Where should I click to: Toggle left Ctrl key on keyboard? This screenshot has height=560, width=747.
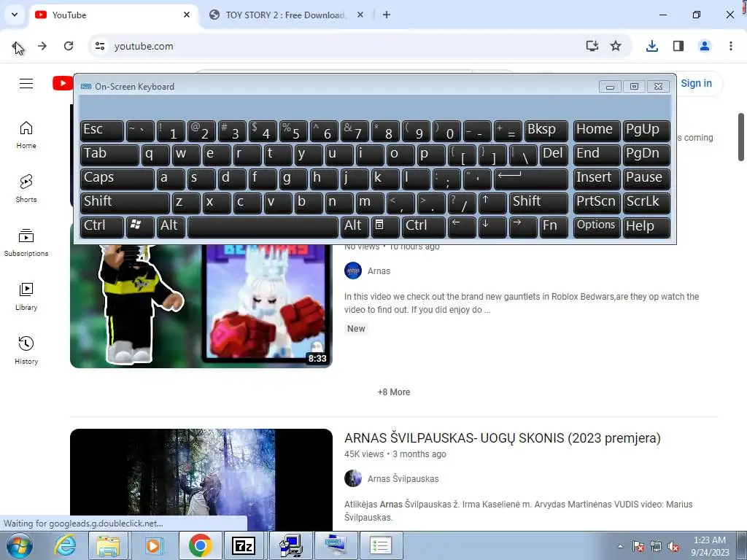point(102,226)
